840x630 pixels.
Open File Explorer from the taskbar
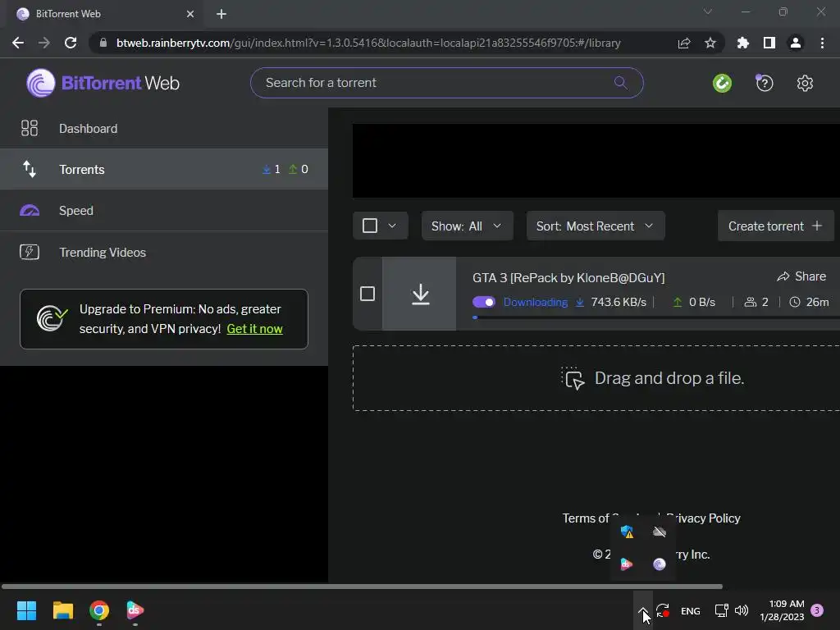[x=62, y=610]
